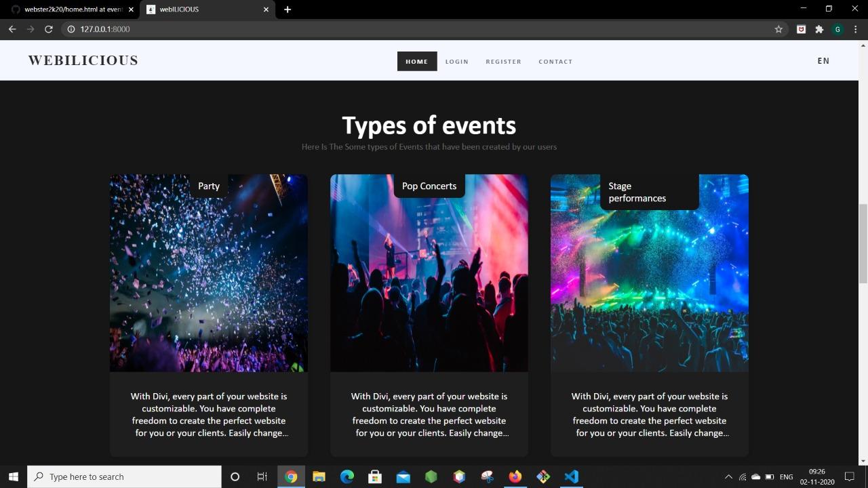Open Cortana circle icon
The width and height of the screenshot is (868, 488).
click(235, 476)
